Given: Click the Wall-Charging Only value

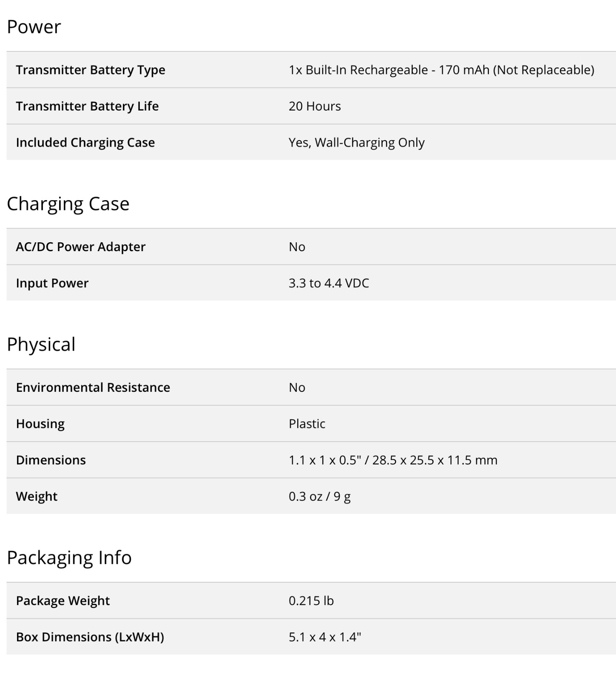Looking at the screenshot, I should coord(356,142).
